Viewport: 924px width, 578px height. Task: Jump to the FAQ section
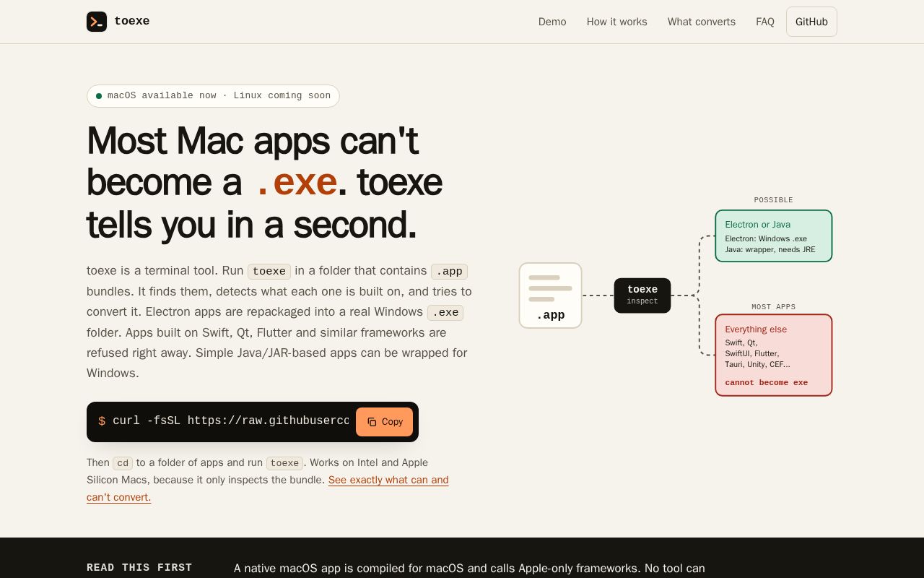765,22
